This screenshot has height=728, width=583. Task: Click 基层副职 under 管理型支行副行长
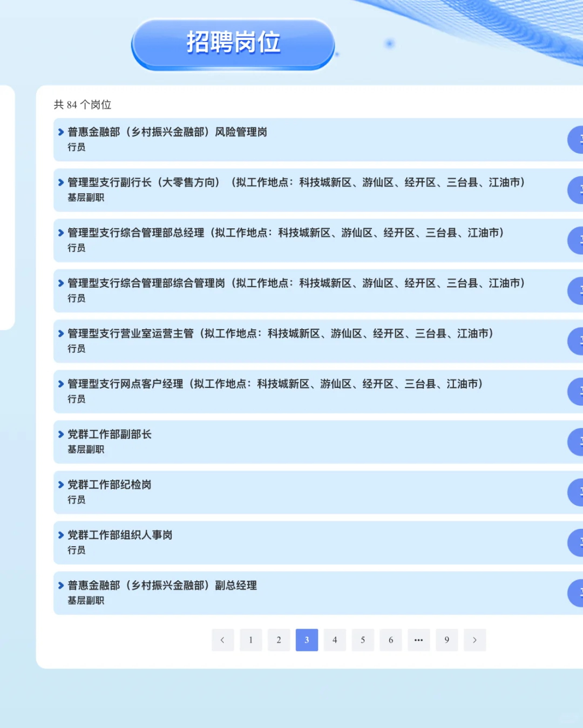click(86, 198)
